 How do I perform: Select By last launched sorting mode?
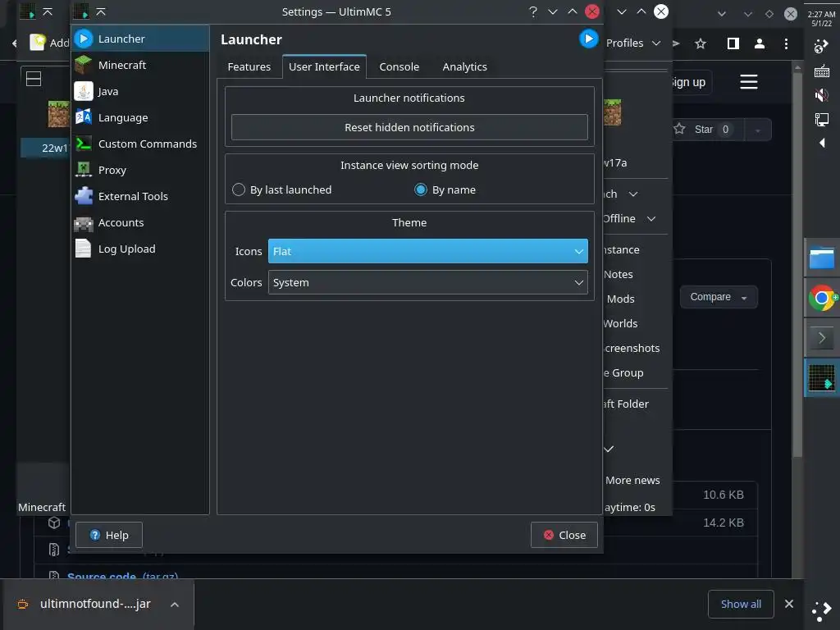(282, 189)
